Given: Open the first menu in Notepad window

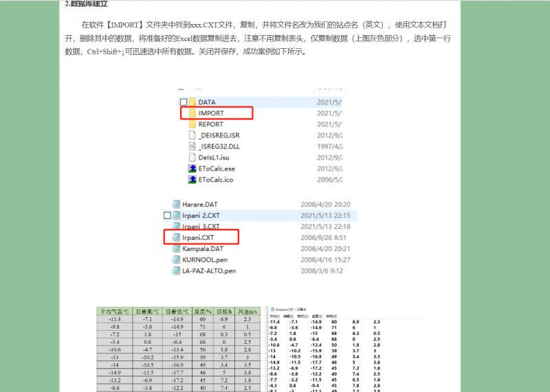Looking at the screenshot, I should [274, 316].
